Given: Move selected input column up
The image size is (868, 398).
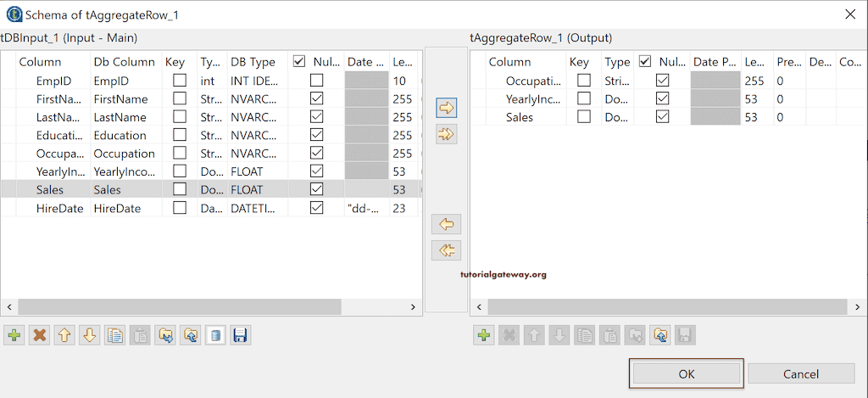Looking at the screenshot, I should (64, 335).
